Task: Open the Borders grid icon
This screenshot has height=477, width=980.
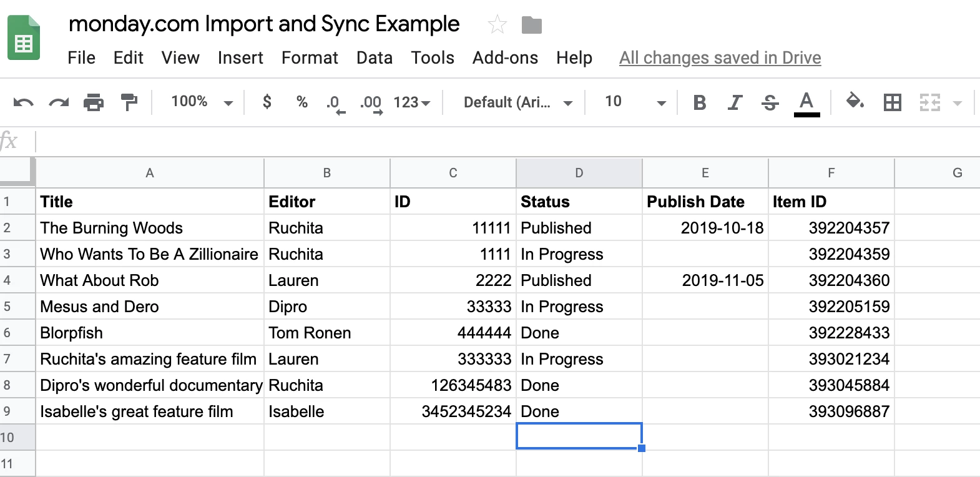Action: click(x=892, y=102)
